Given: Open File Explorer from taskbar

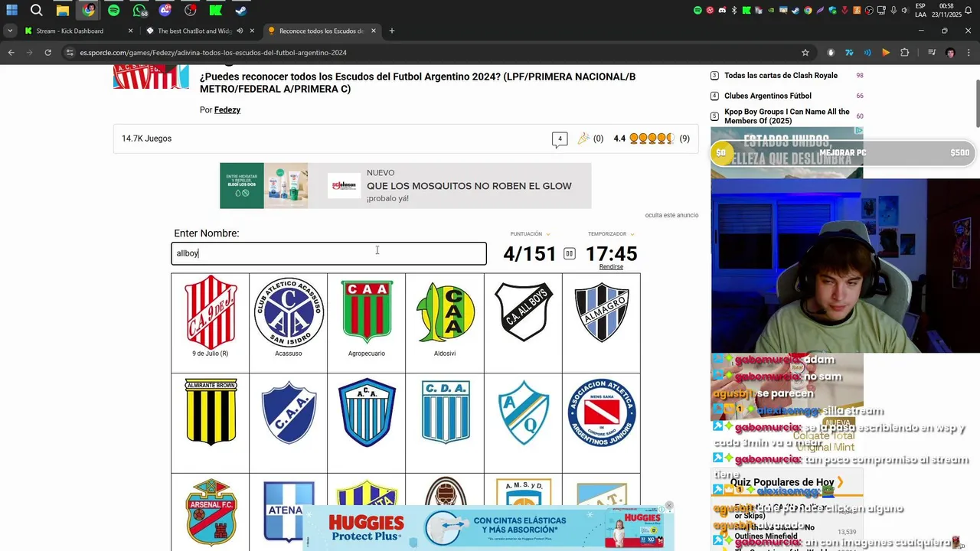Looking at the screenshot, I should click(x=63, y=11).
